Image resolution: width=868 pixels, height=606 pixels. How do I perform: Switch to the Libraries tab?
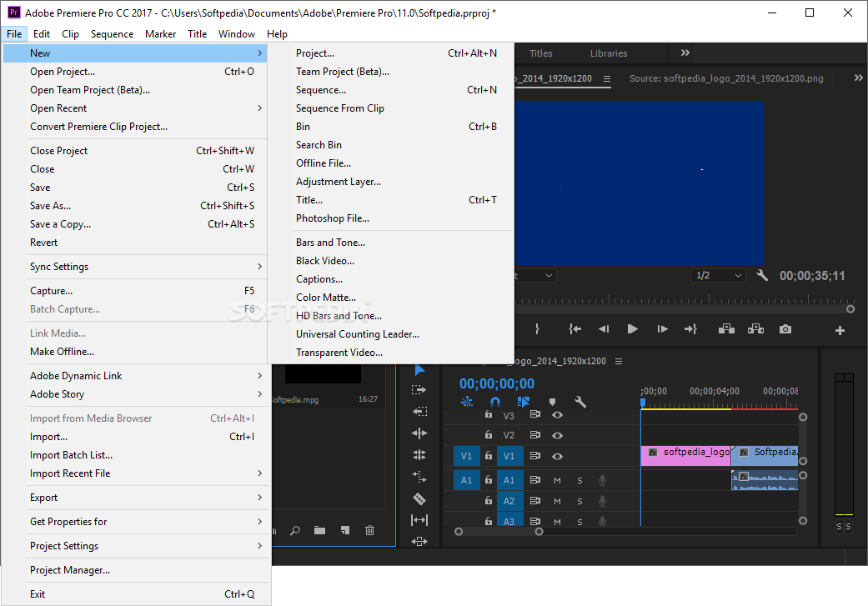[609, 53]
